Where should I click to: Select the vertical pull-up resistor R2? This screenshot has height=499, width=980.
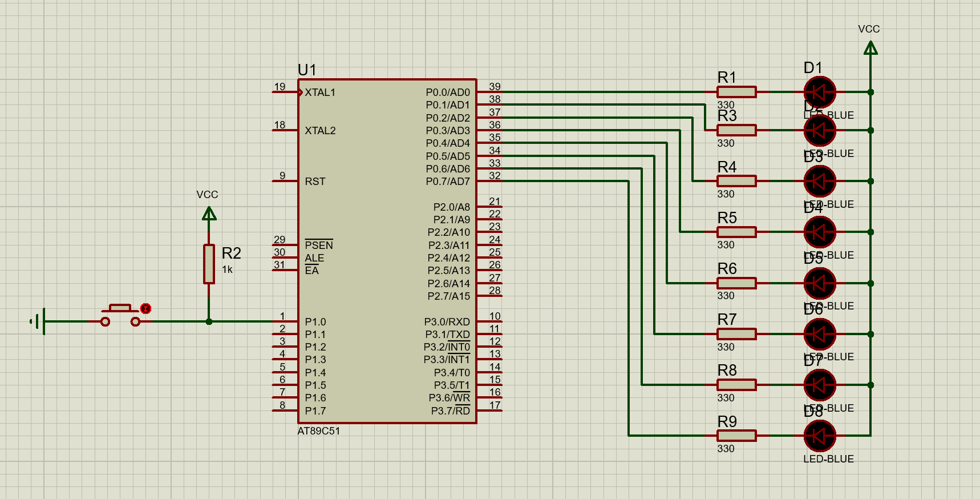(209, 264)
